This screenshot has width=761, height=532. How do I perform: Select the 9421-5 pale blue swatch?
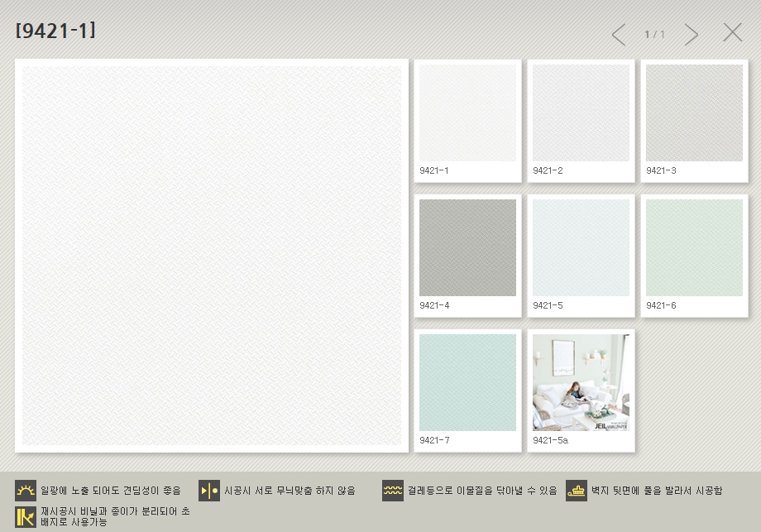click(x=581, y=247)
